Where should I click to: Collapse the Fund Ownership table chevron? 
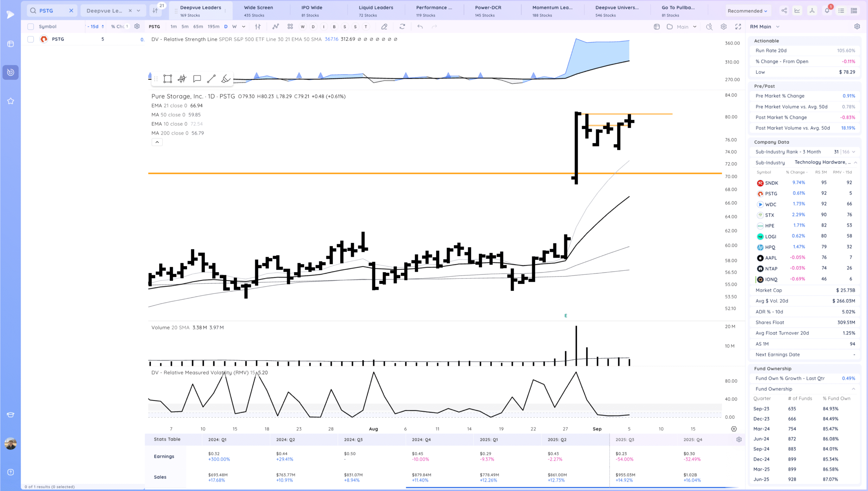[x=853, y=389]
